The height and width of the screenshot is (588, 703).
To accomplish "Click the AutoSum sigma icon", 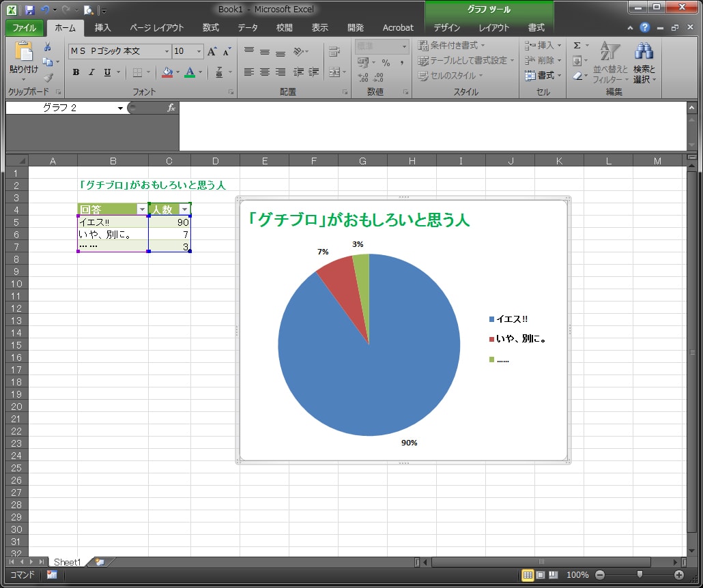I will 577,45.
